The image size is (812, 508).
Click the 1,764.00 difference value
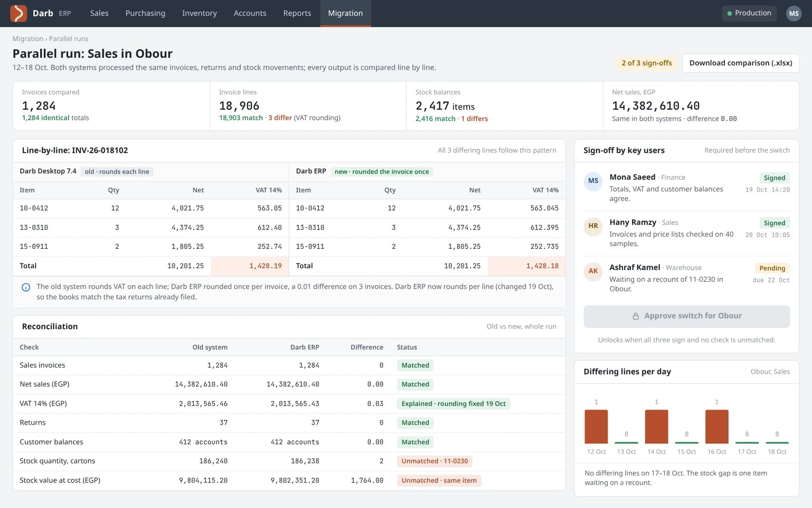[x=367, y=480]
